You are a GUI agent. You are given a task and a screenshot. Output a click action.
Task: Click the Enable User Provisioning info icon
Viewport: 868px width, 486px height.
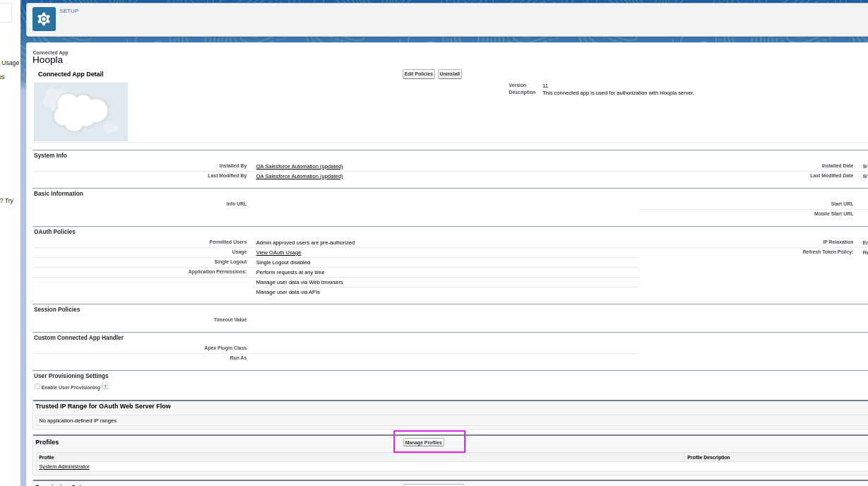pos(105,386)
